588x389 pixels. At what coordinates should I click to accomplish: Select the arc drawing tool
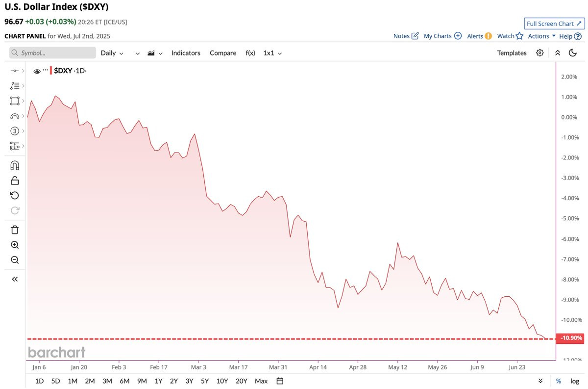pyautogui.click(x=15, y=116)
